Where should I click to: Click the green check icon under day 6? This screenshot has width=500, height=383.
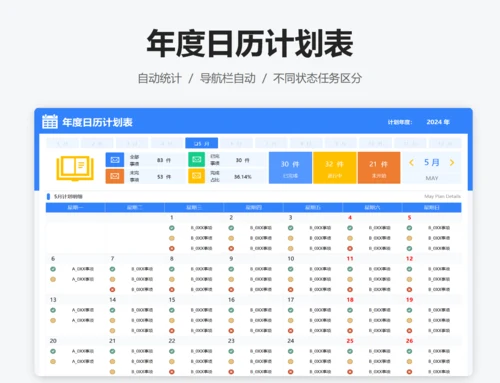coord(53,269)
